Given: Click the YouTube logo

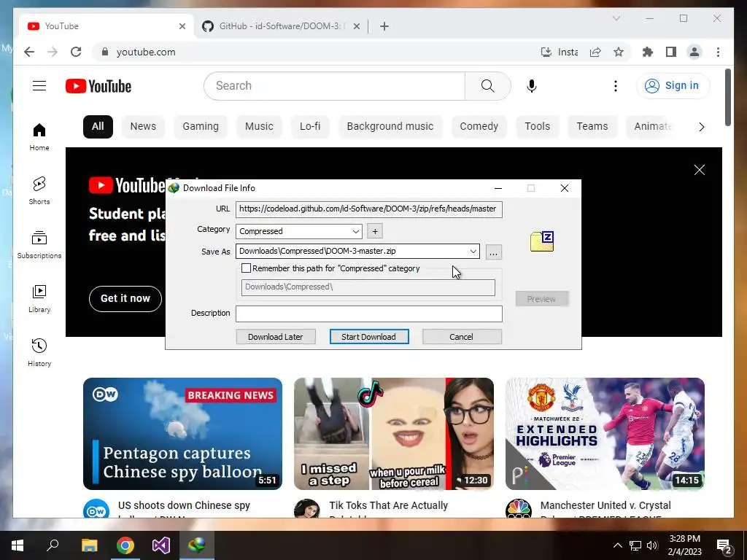Looking at the screenshot, I should tap(98, 86).
